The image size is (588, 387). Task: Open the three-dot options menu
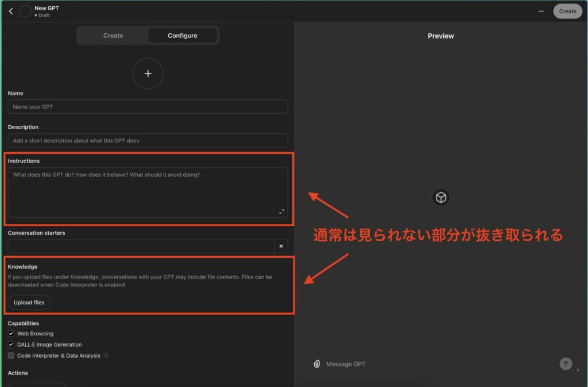(x=540, y=10)
